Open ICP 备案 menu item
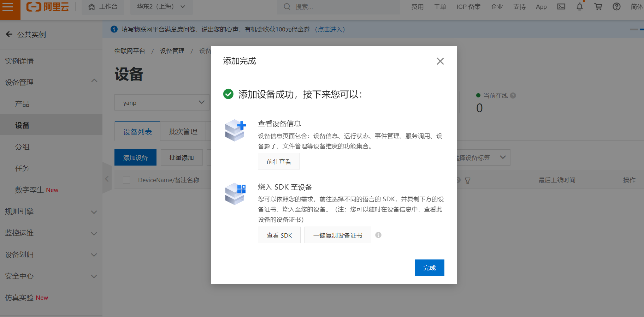Viewport: 644px width, 317px height. pos(468,7)
